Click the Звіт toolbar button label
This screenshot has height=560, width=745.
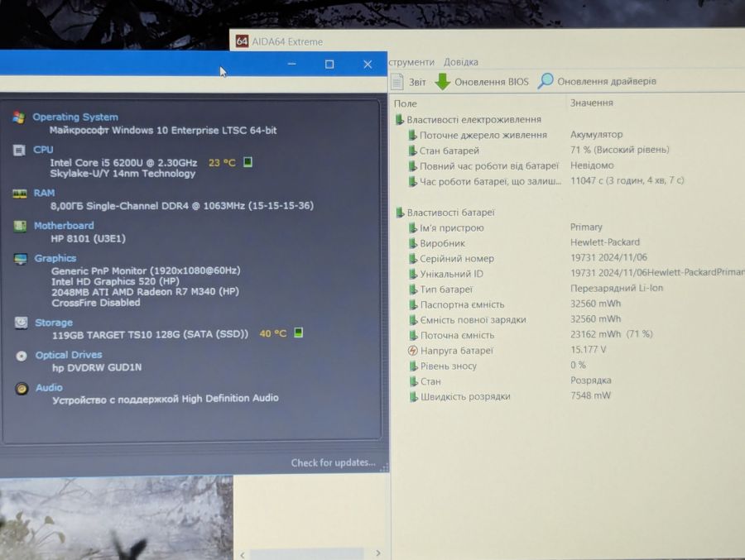point(418,82)
